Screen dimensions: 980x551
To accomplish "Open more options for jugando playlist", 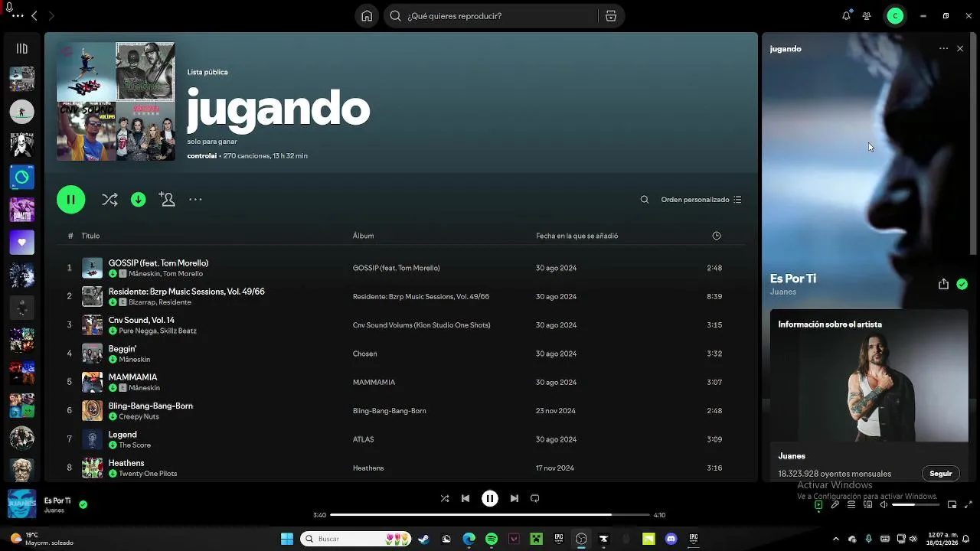I will (x=195, y=200).
